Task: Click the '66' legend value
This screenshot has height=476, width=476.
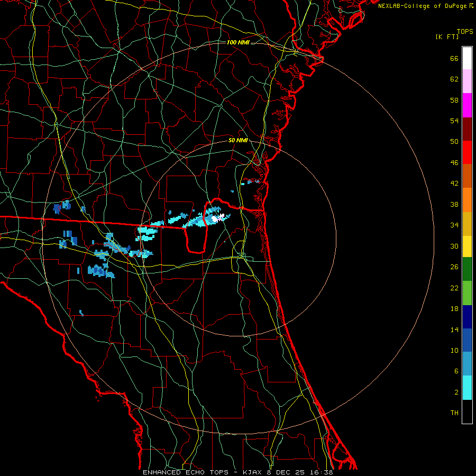Action: click(x=454, y=58)
